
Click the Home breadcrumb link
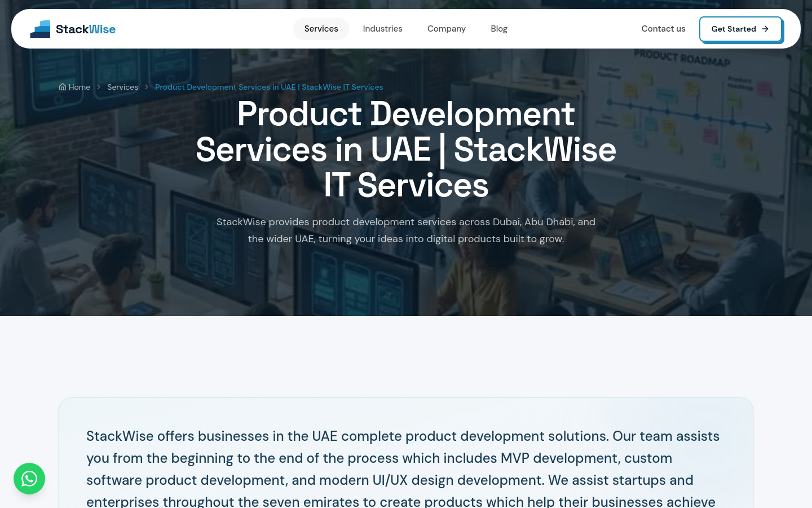point(74,87)
